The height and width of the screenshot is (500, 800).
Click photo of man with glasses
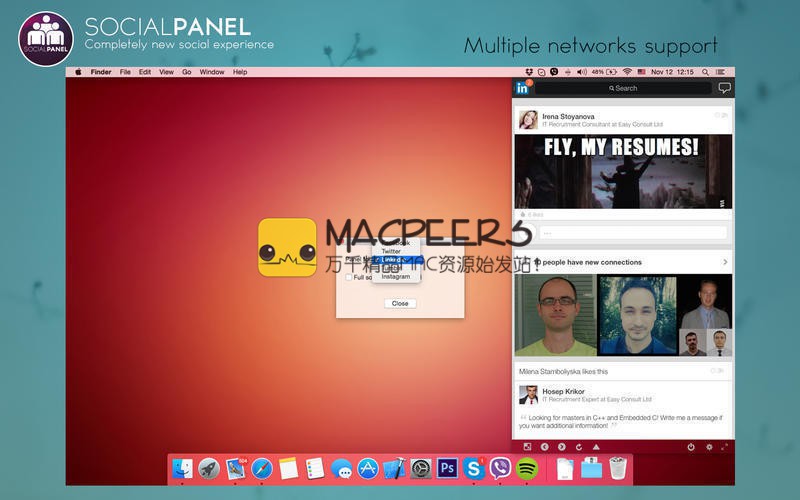(556, 315)
